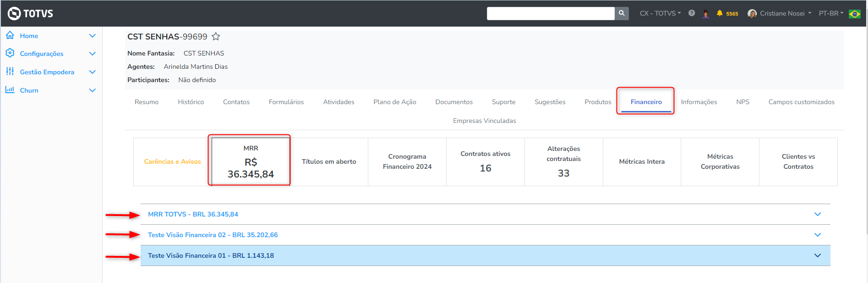868x283 pixels.
Task: Open notifications bell showing 5565
Action: [727, 13]
